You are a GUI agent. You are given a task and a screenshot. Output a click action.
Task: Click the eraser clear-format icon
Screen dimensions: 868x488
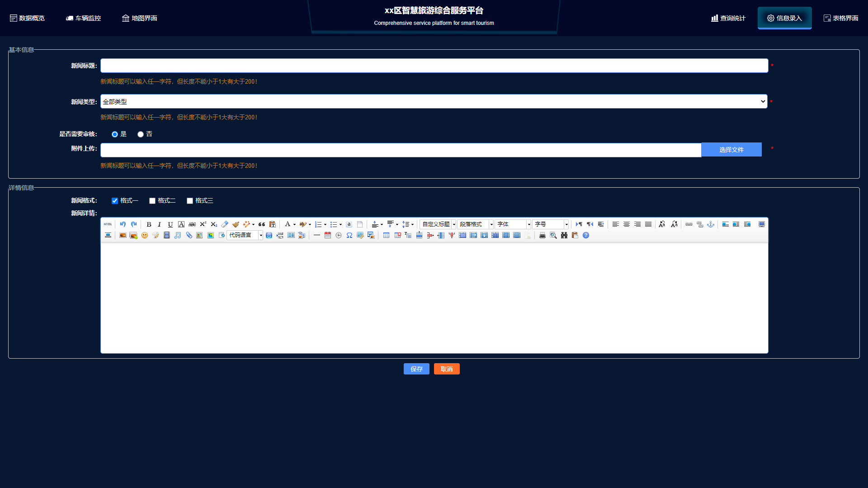[225, 224]
